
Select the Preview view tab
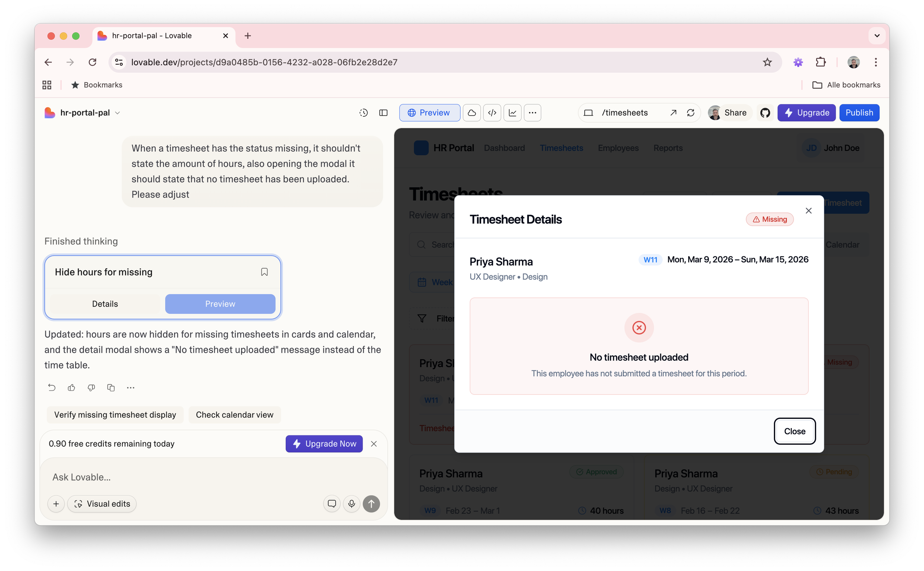[429, 113]
